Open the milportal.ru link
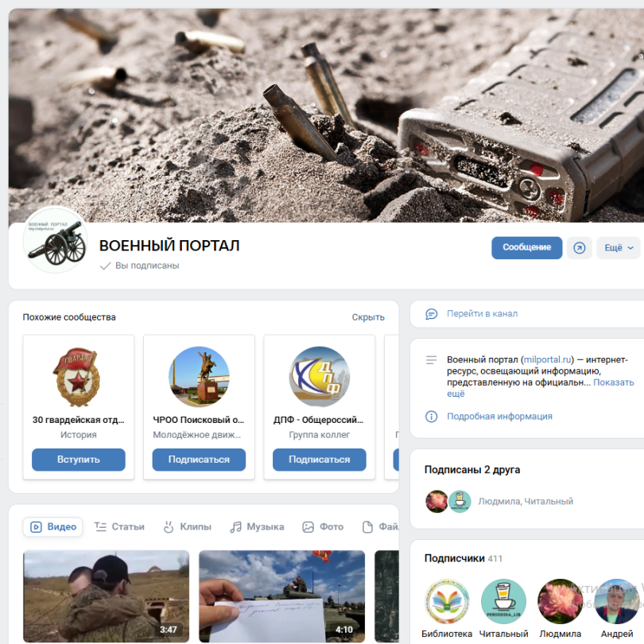 [x=548, y=360]
